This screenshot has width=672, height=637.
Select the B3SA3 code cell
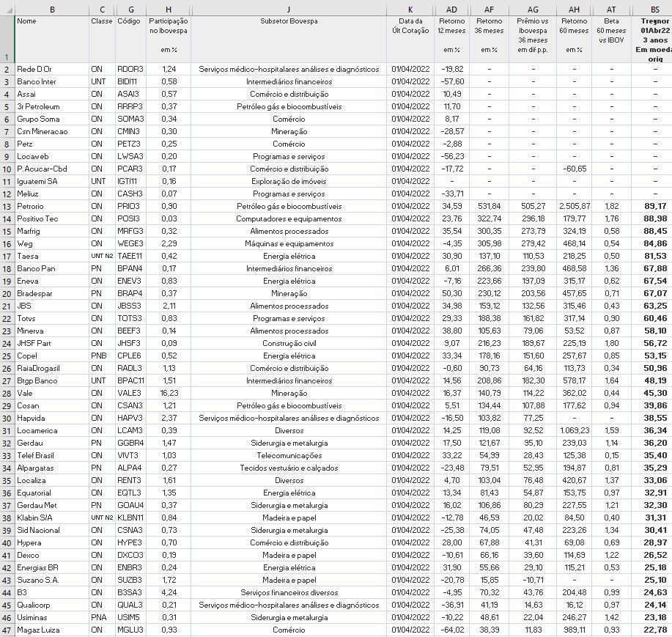tap(130, 592)
